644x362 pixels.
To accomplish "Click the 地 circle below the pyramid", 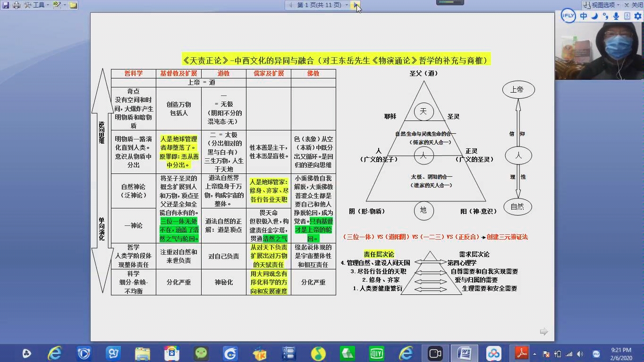I will (x=424, y=210).
